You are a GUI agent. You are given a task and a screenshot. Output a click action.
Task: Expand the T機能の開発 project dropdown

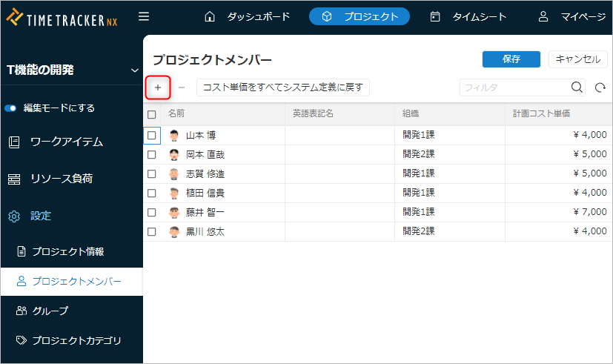point(134,70)
